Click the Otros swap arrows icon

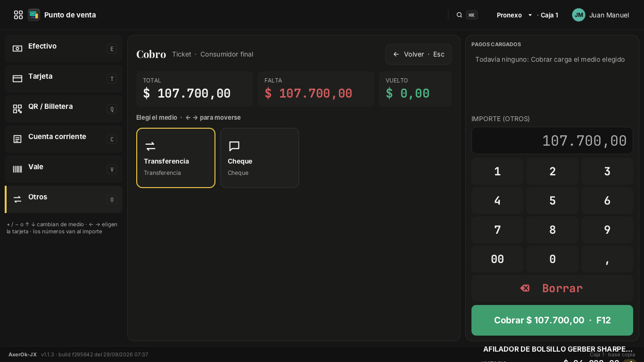coord(17,199)
